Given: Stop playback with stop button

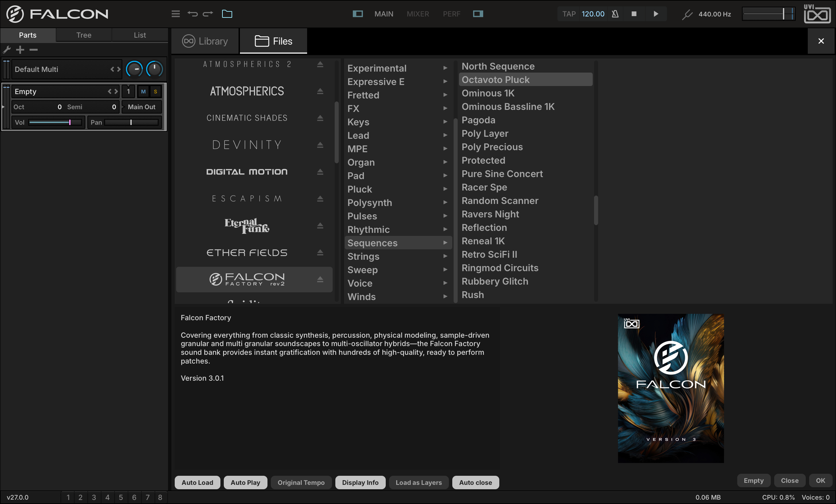Looking at the screenshot, I should (633, 14).
